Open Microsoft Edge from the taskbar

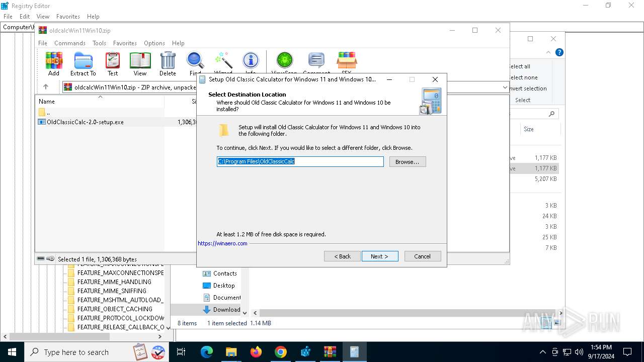207,352
